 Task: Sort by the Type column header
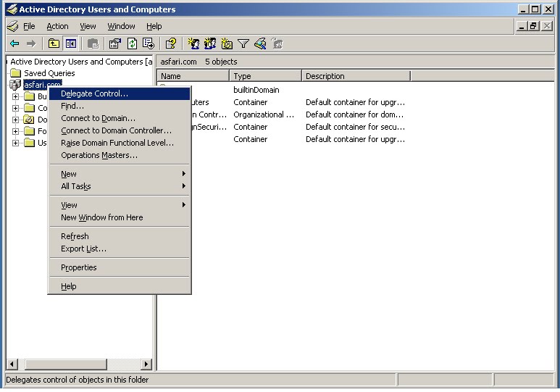point(266,76)
